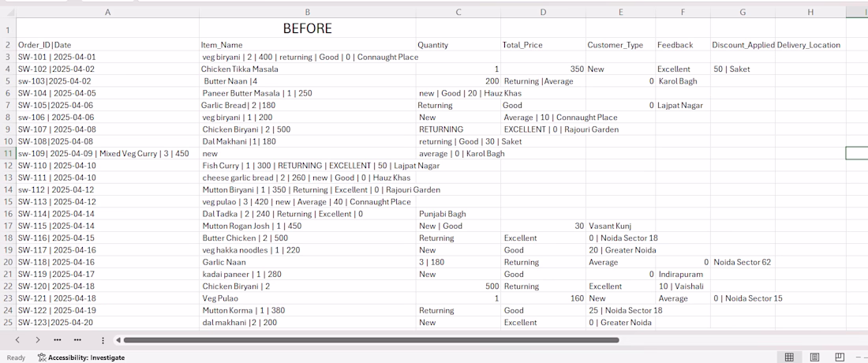Click cell SW-101 | 2025-04-01
Viewport: 868px width, 363px height.
(x=107, y=57)
